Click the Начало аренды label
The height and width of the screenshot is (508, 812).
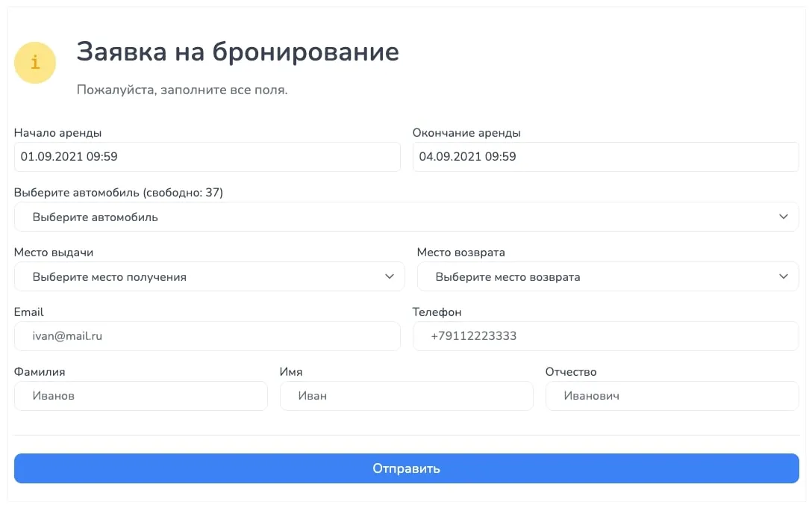(x=57, y=133)
